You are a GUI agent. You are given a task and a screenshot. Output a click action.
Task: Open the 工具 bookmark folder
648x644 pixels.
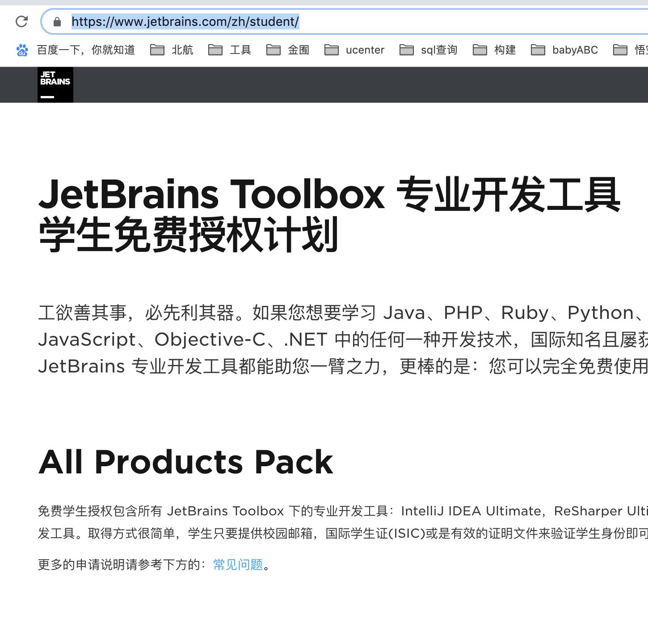230,50
